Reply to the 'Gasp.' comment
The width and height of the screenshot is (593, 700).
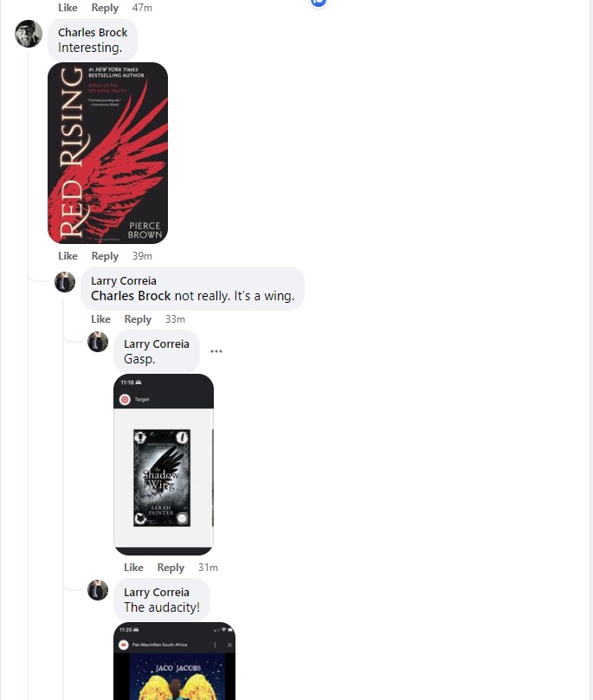click(171, 568)
